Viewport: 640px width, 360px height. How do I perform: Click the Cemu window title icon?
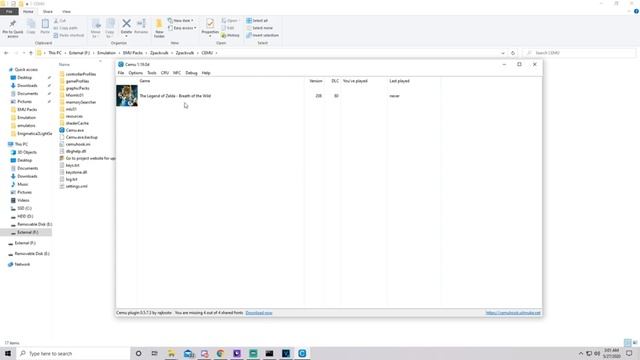click(x=120, y=64)
